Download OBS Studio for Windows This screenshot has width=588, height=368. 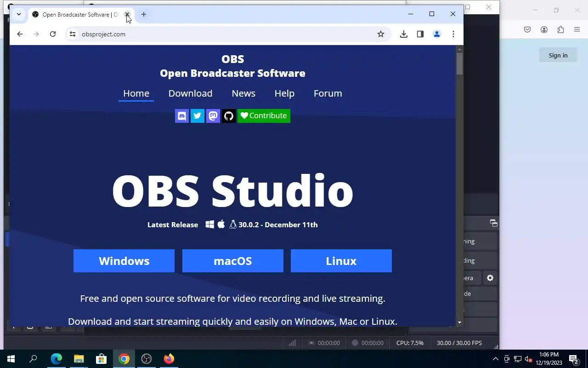click(124, 261)
